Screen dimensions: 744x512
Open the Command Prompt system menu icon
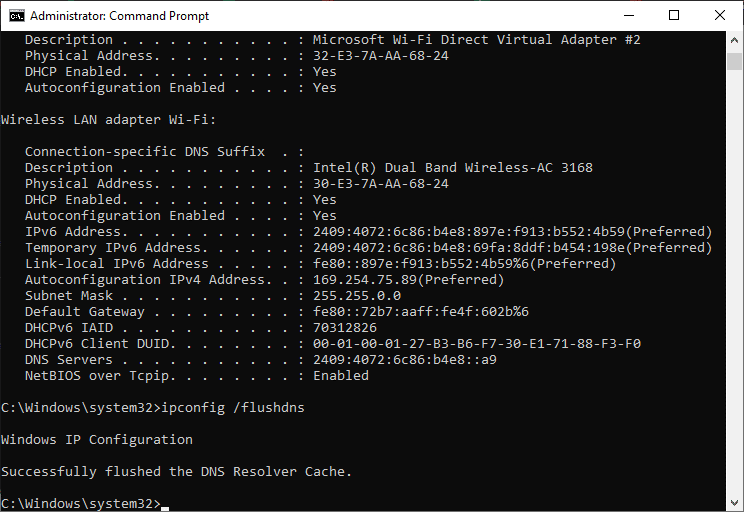coord(16,16)
